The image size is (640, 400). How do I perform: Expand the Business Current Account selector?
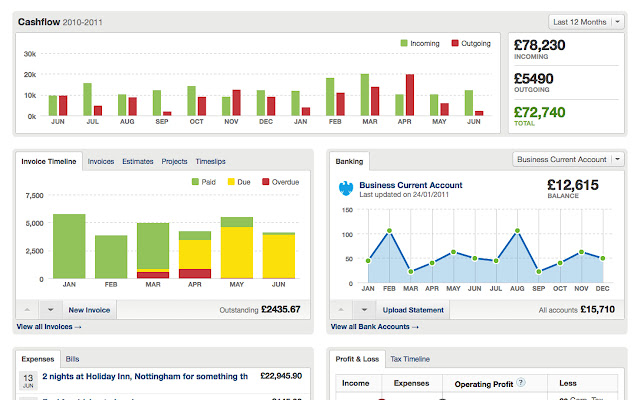tap(567, 159)
